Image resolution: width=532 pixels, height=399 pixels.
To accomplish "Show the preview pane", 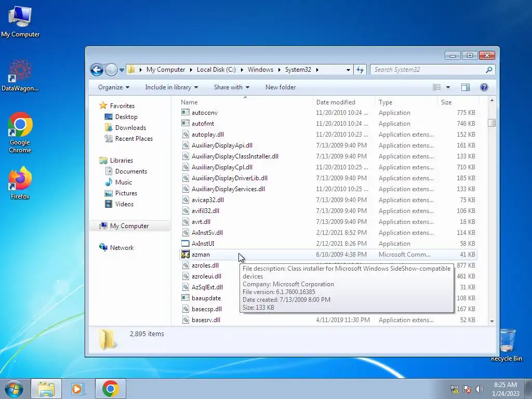I will [x=465, y=87].
